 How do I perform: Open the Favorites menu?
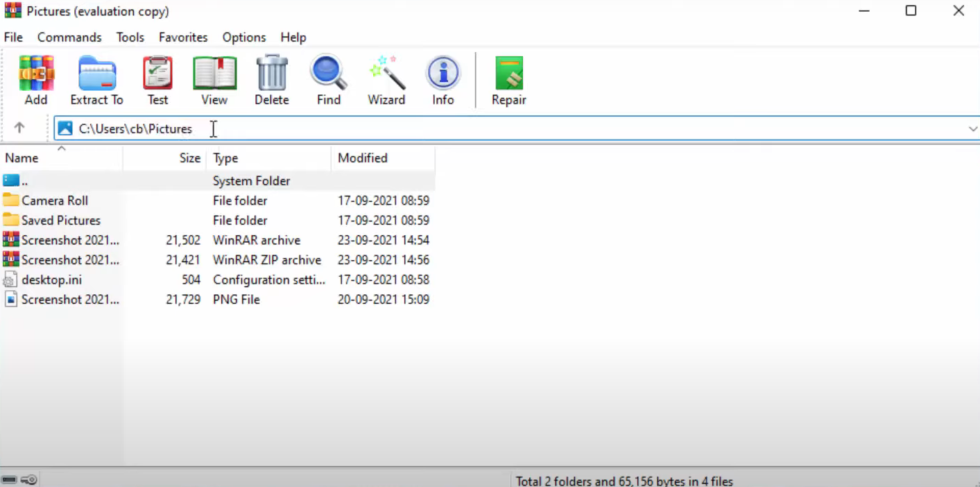[183, 37]
